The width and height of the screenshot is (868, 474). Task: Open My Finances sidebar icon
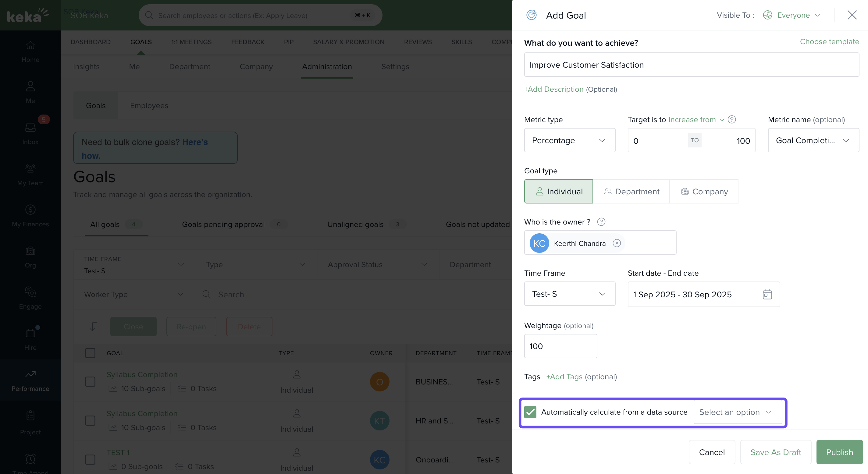click(30, 215)
